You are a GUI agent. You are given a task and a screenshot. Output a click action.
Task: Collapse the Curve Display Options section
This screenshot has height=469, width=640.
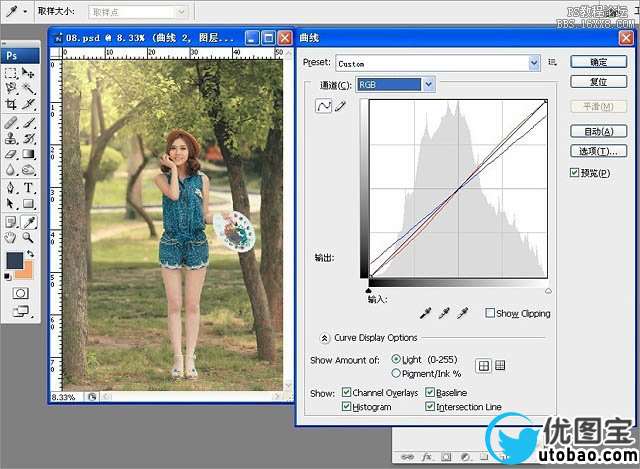324,338
